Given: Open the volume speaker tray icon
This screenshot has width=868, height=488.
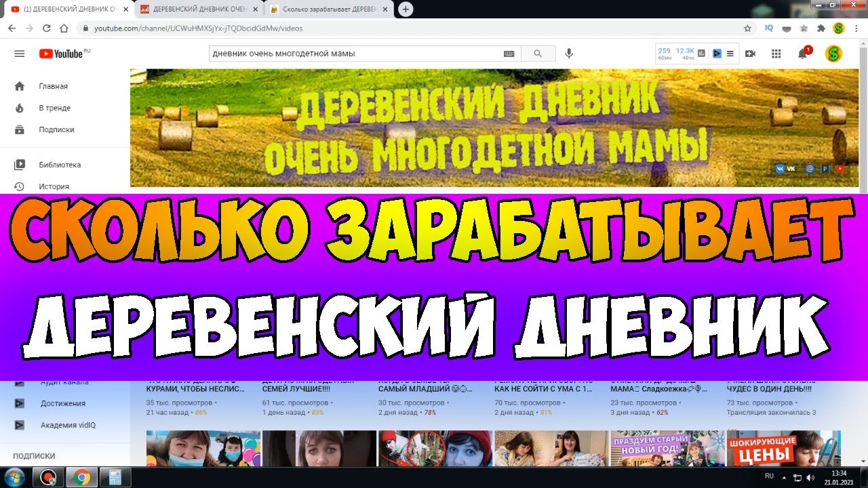Looking at the screenshot, I should 811,477.
